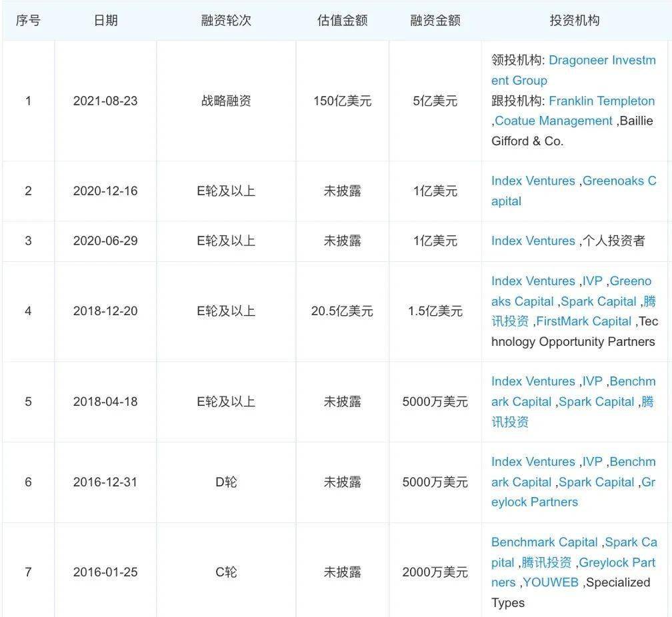Click E轮及以上 in the 2020-12-16 row
This screenshot has width=672, height=617.
click(226, 191)
